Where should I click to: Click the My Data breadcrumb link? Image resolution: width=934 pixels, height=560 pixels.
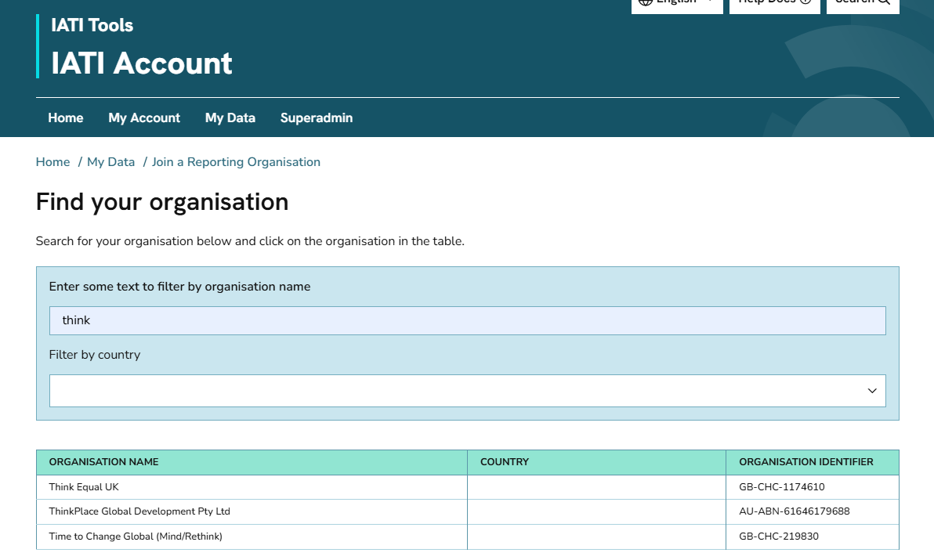pos(110,162)
